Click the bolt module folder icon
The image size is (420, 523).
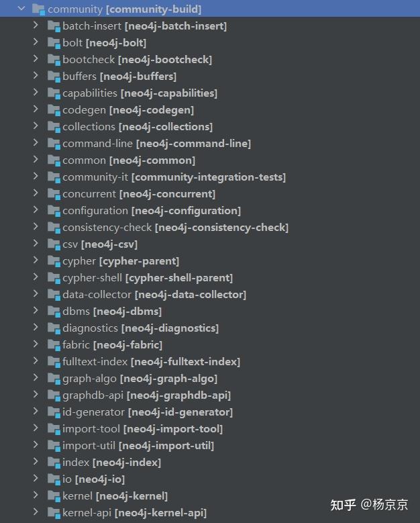[54, 43]
